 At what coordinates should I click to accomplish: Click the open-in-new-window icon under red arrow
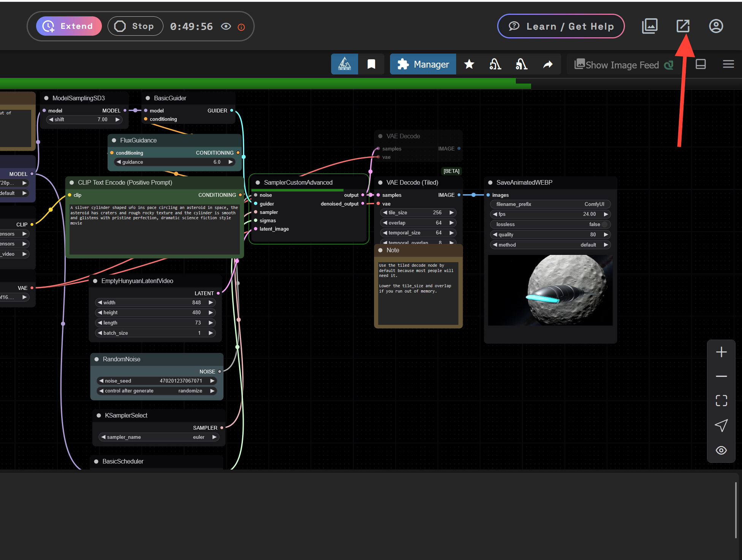[683, 26]
